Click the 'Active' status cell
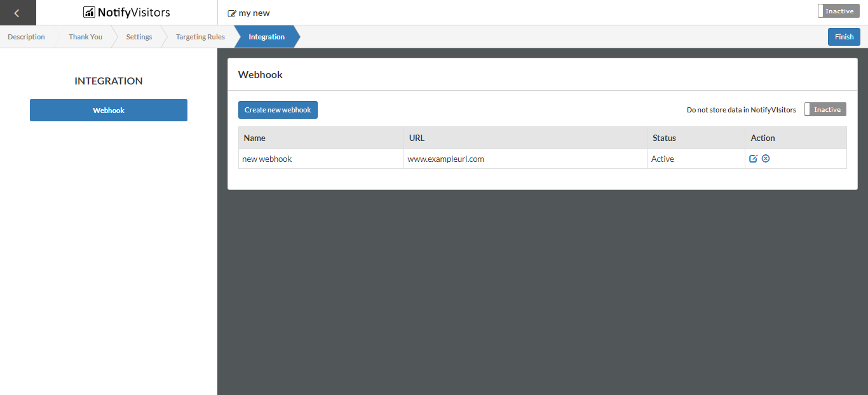868x395 pixels. 696,159
